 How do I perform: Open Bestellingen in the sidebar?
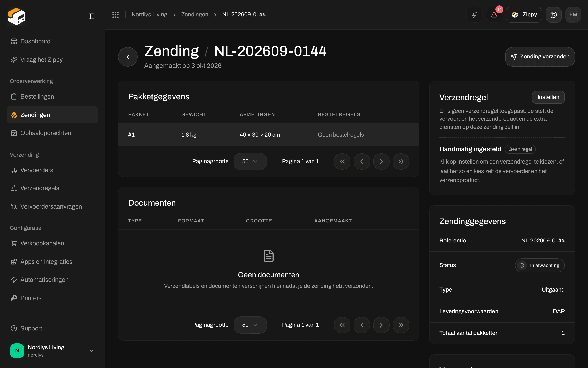[52, 97]
